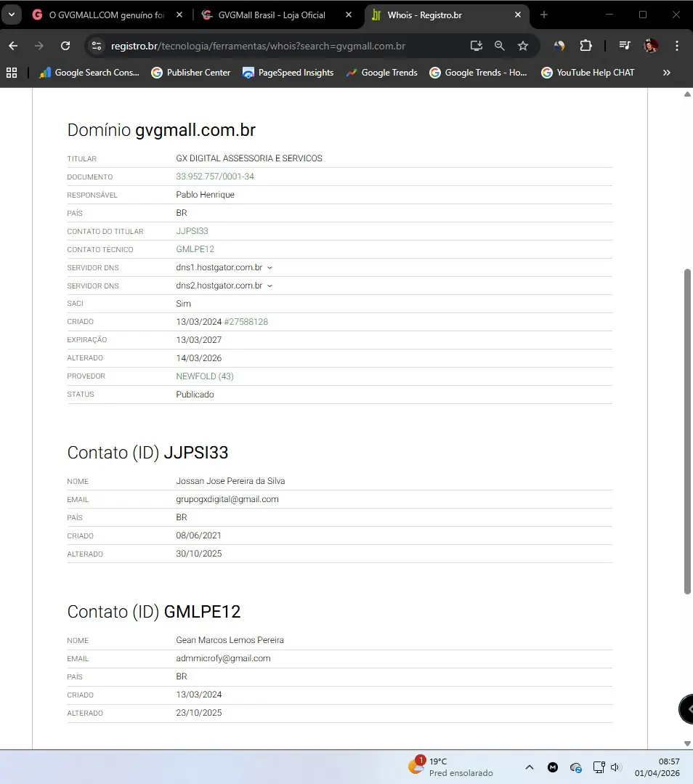Show hidden system tray icons

coord(530,767)
